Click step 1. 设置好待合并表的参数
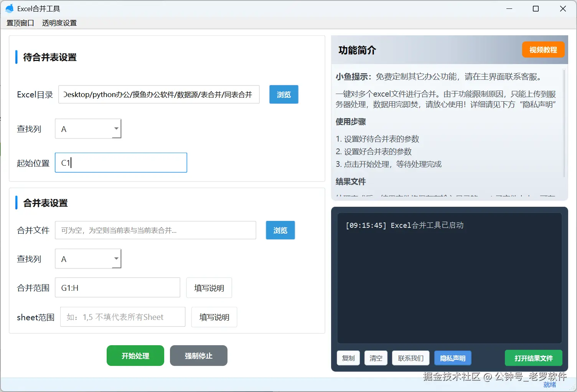 (378, 139)
